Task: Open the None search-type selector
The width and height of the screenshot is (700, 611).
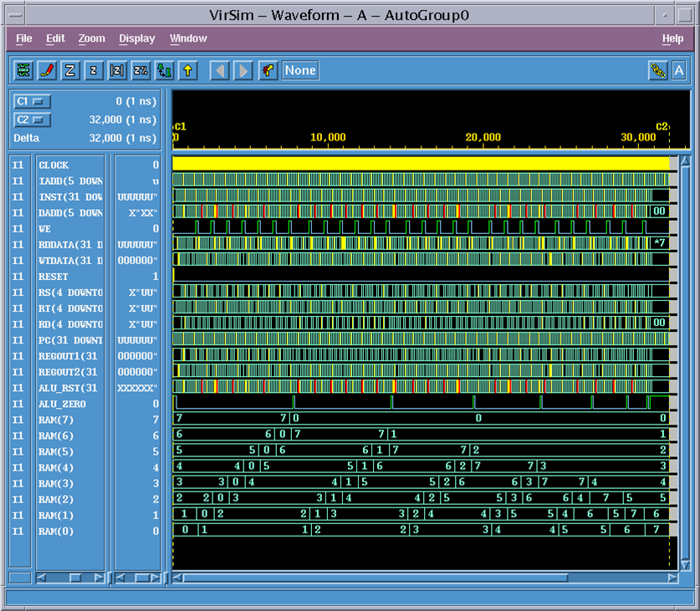Action: [x=300, y=70]
